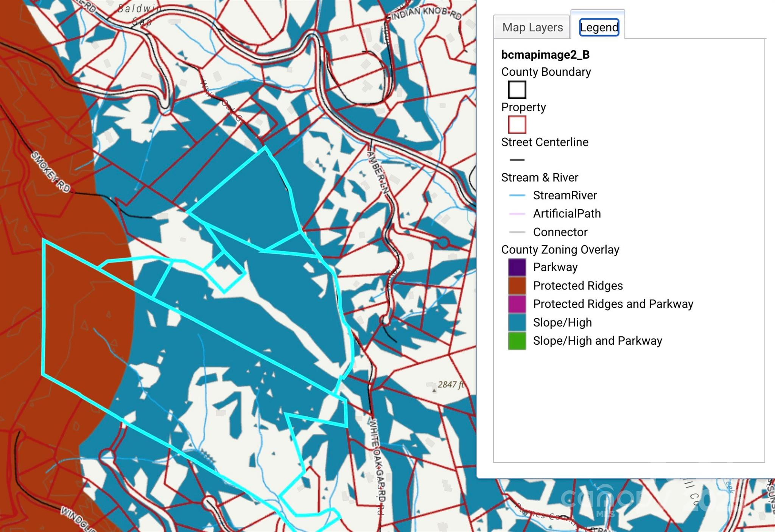
Task: Click the 2847 ft elevation marker
Action: coord(450,385)
